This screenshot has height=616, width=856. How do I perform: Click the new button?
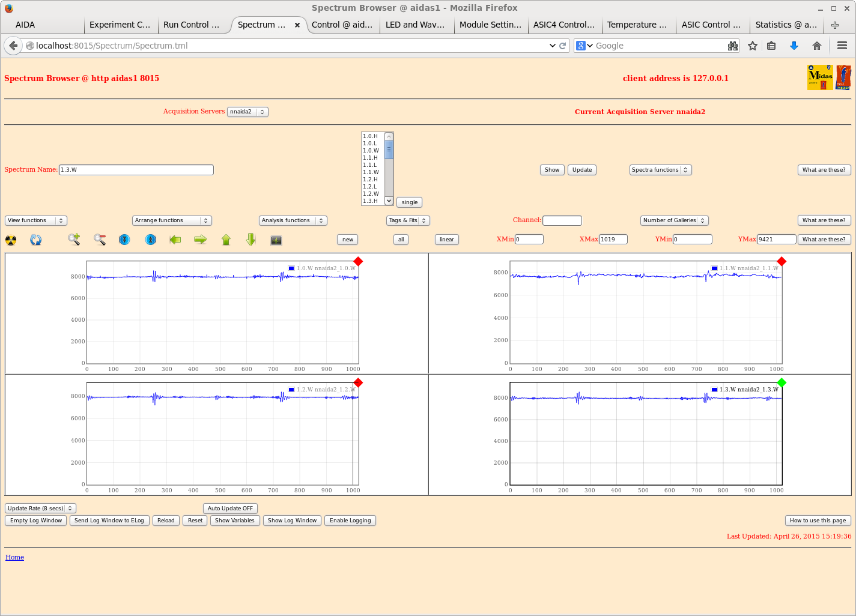pos(348,240)
